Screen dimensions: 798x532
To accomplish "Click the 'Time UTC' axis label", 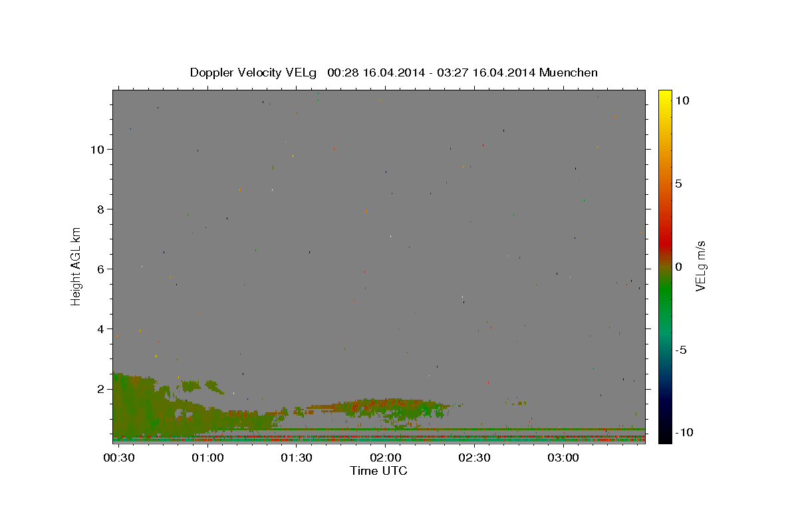I will click(378, 471).
